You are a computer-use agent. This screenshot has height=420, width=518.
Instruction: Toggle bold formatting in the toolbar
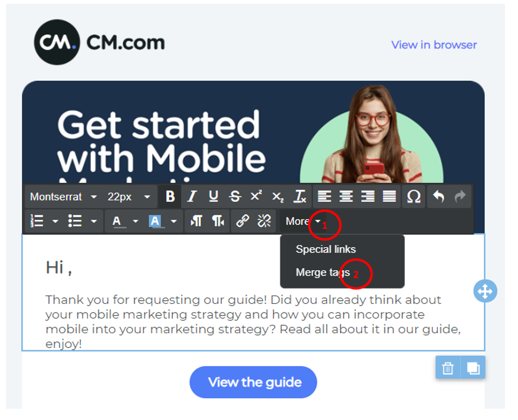point(170,197)
